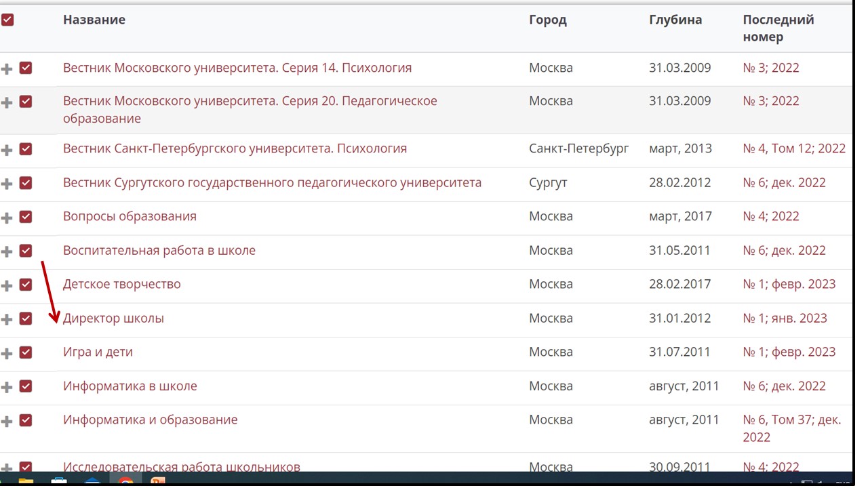Open latest issue № 1; февр. 2023 of Детское творчество
Viewport: 868px width, 488px height.
tap(789, 284)
